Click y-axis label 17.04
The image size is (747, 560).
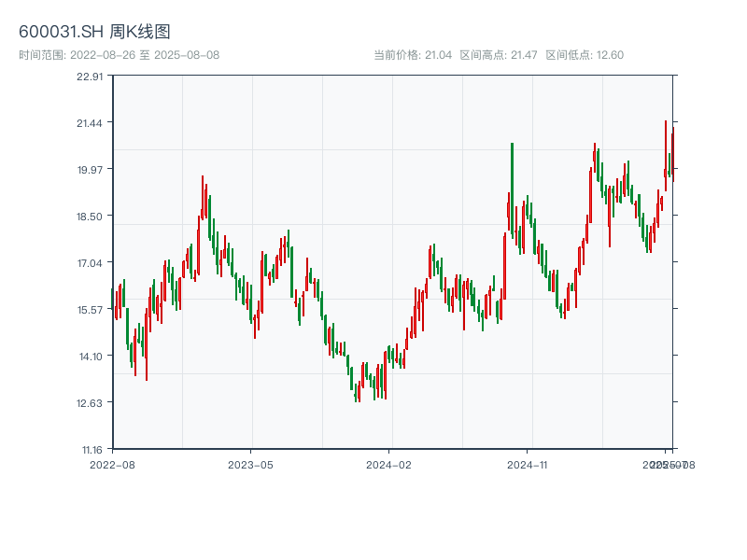pos(90,263)
